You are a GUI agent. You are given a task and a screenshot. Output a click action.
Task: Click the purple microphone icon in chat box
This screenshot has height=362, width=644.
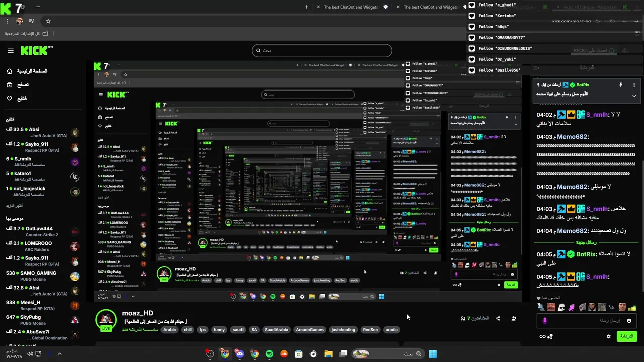pos(544,321)
